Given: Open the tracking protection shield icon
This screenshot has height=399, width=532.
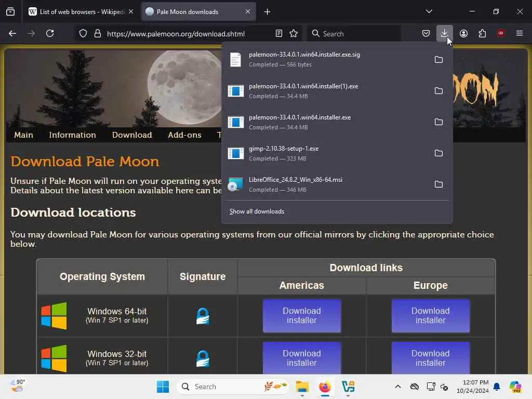Looking at the screenshot, I should (x=83, y=34).
